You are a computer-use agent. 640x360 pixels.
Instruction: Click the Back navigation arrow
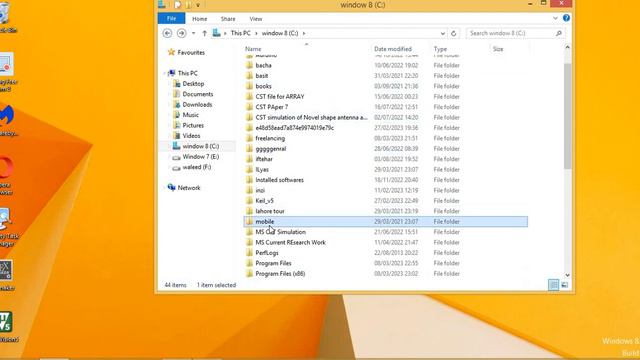pyautogui.click(x=167, y=33)
